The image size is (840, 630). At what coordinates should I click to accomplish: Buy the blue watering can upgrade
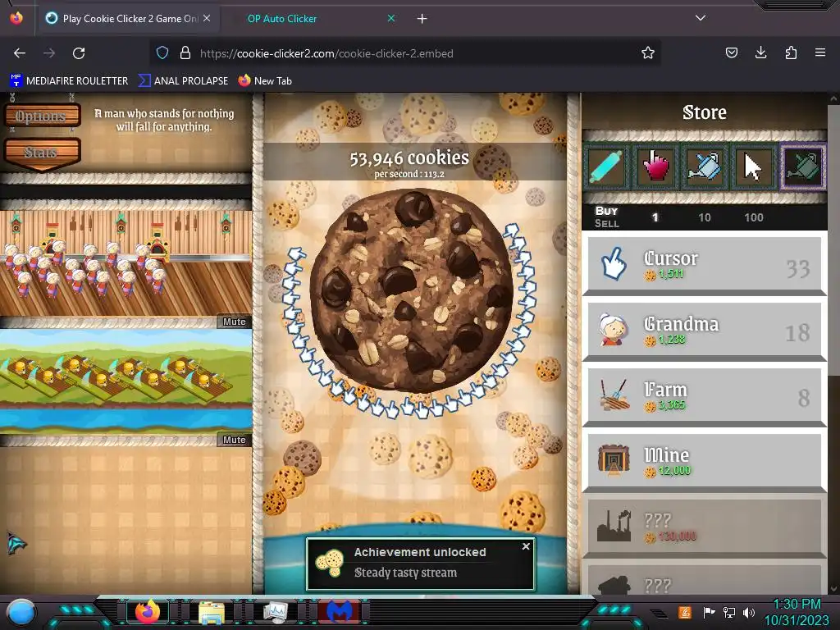pos(705,167)
